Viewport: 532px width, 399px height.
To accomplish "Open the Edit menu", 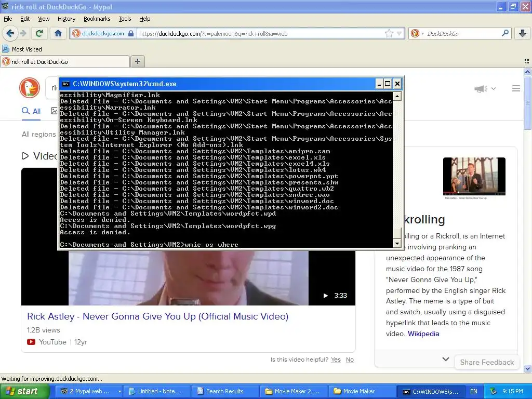I will pyautogui.click(x=25, y=19).
